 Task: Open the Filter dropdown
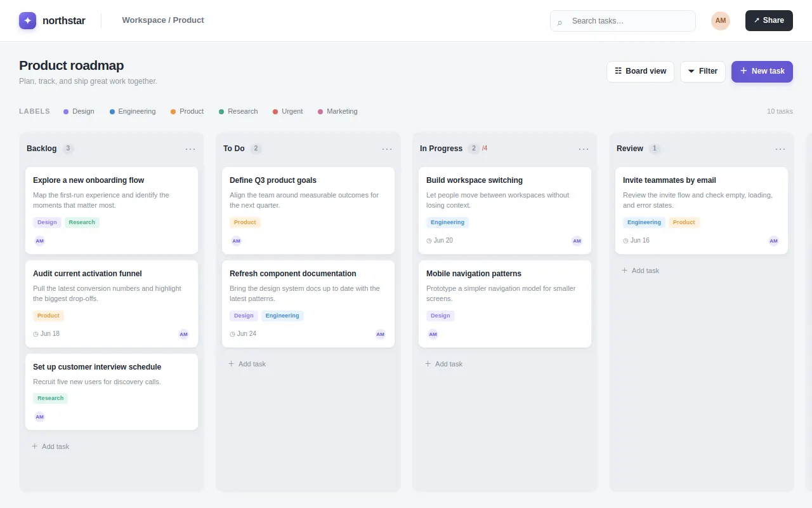[703, 71]
